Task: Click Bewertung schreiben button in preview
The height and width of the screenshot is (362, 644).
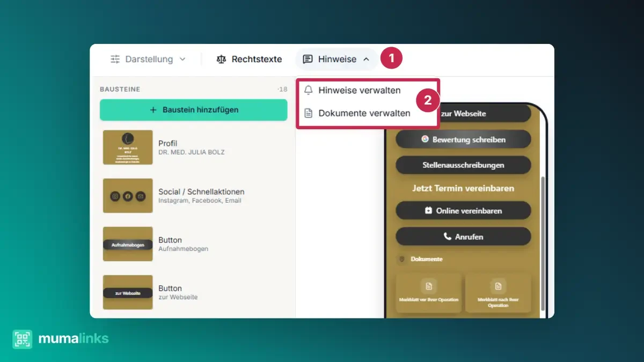Action: pyautogui.click(x=463, y=139)
